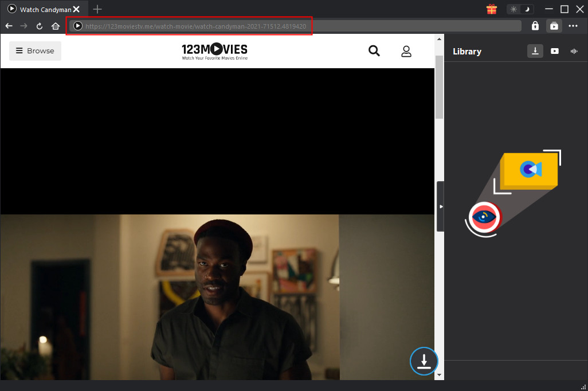Switch to light theme with sun icon

pyautogui.click(x=513, y=9)
